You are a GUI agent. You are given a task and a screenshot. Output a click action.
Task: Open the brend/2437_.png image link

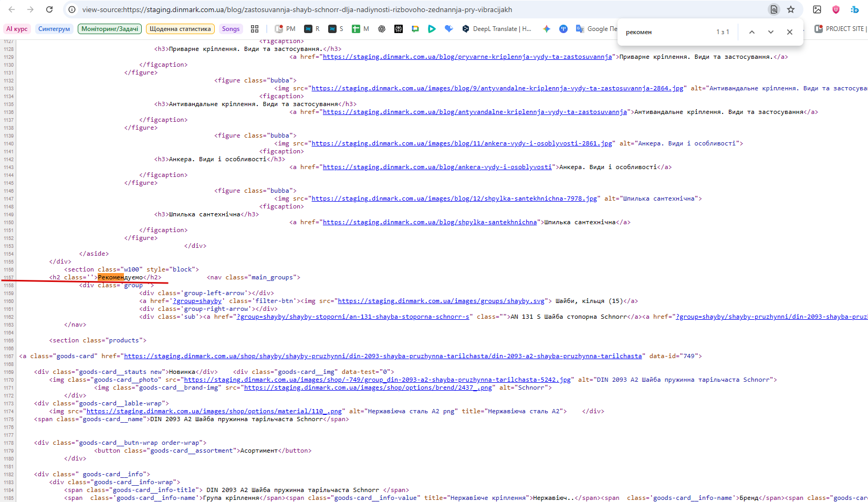368,388
